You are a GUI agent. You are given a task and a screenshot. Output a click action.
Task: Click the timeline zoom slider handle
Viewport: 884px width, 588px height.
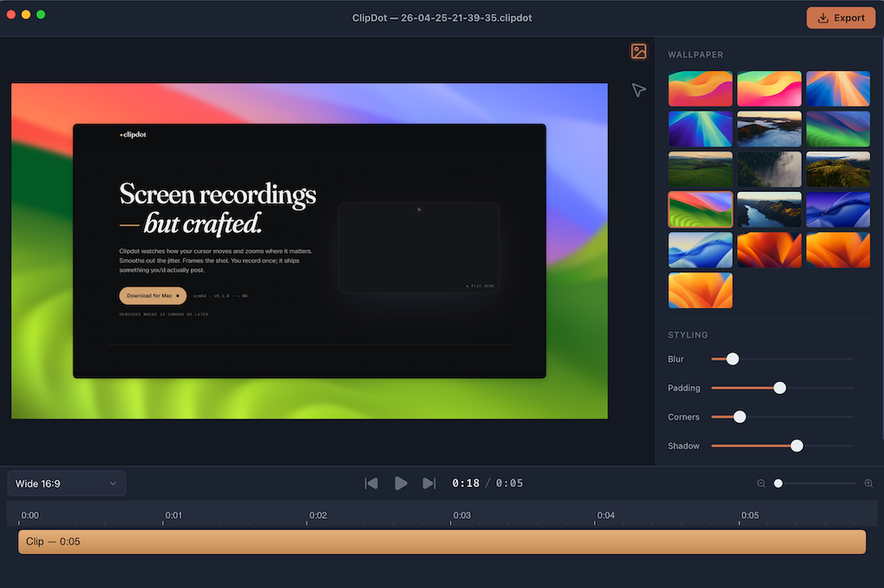click(x=780, y=484)
